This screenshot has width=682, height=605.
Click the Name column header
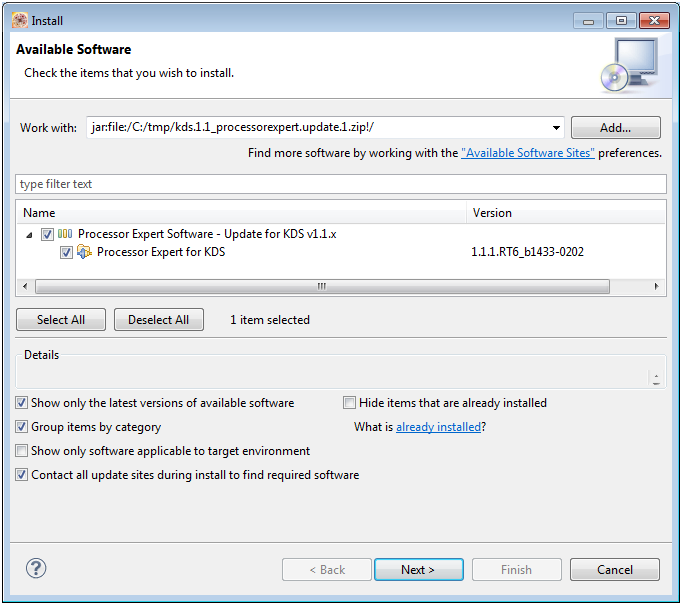241,213
